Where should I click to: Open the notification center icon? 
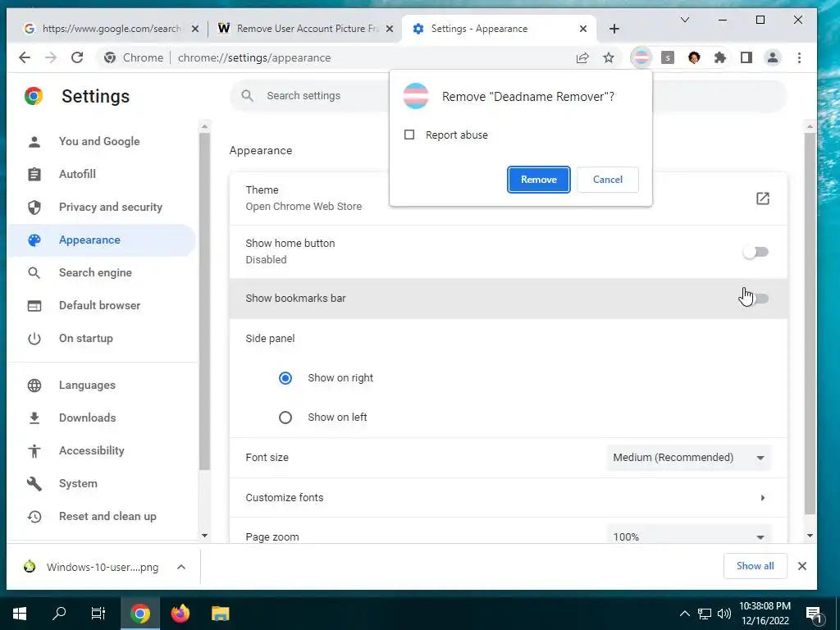[814, 614]
